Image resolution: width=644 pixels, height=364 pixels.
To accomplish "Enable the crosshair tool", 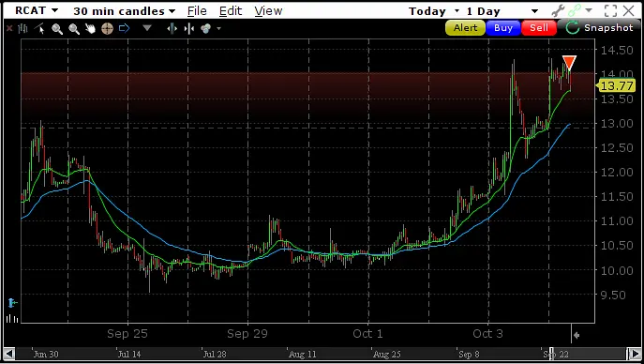I will (x=107, y=28).
